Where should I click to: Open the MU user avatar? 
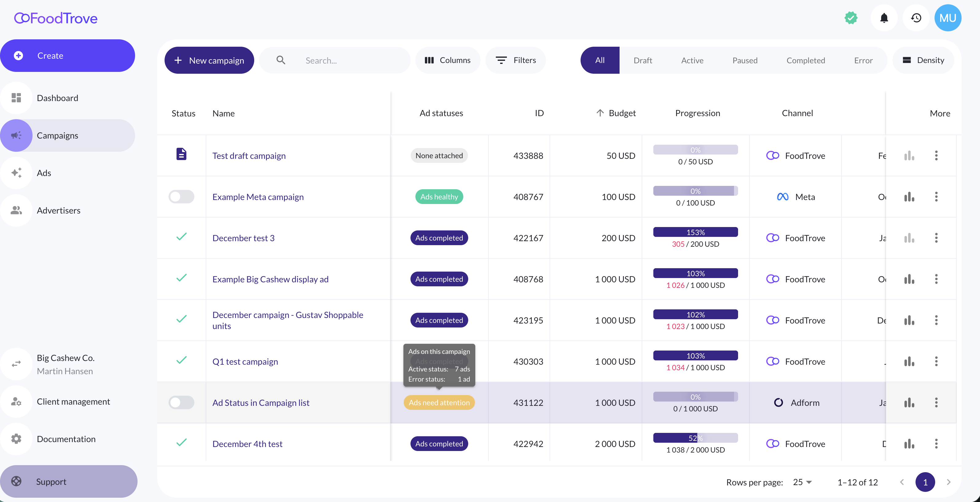point(947,18)
